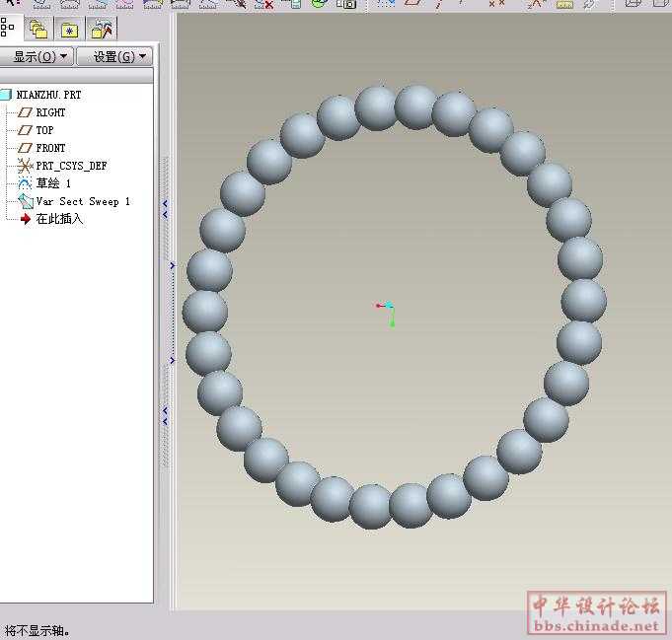This screenshot has height=640, width=672.
Task: Select the RIGHT datum plane
Action: tap(42, 112)
